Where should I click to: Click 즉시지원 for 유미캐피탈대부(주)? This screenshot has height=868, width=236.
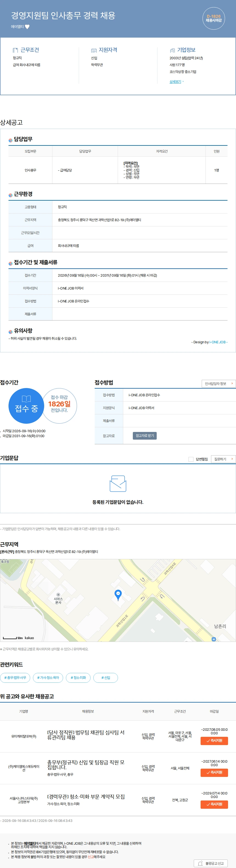tap(214, 741)
